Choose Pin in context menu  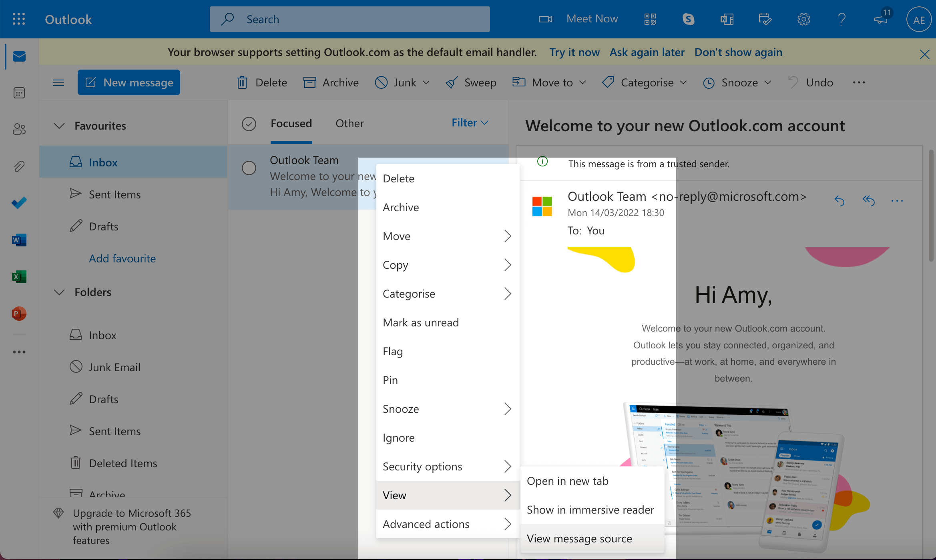click(448, 380)
